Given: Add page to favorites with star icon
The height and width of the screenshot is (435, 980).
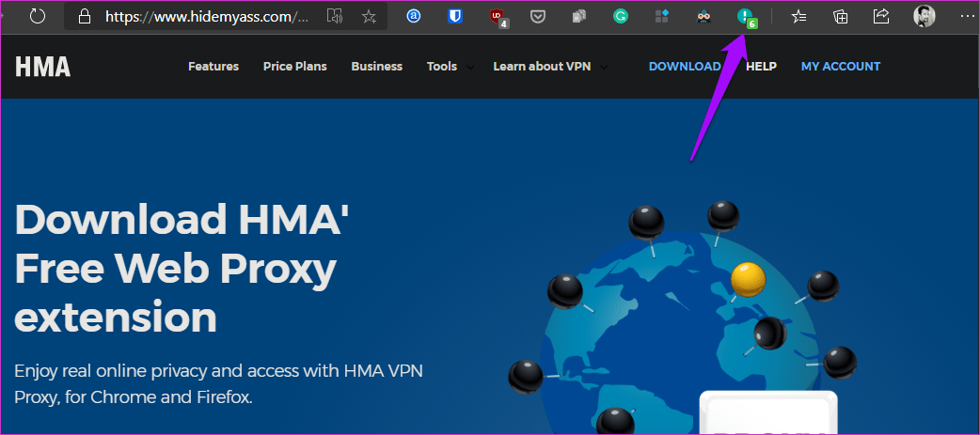Looking at the screenshot, I should (x=369, y=16).
